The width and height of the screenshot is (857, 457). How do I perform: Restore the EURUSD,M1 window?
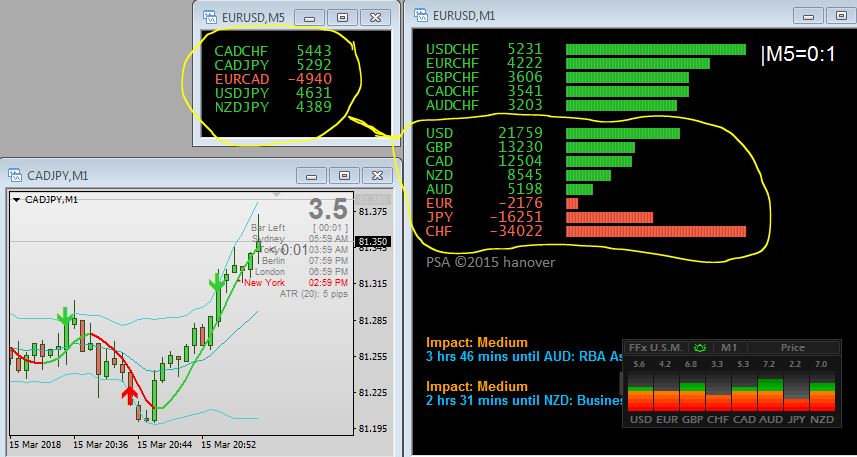842,15
